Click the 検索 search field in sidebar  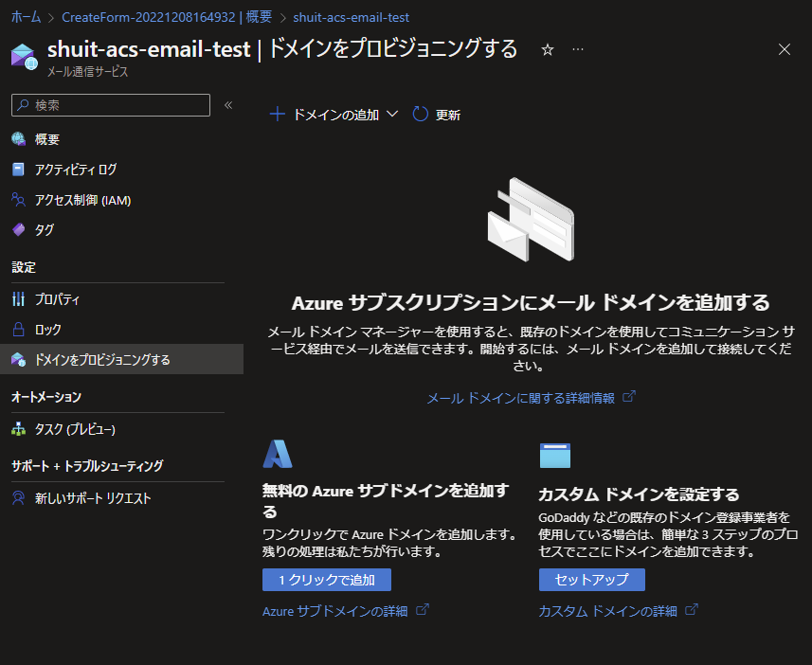coord(111,105)
